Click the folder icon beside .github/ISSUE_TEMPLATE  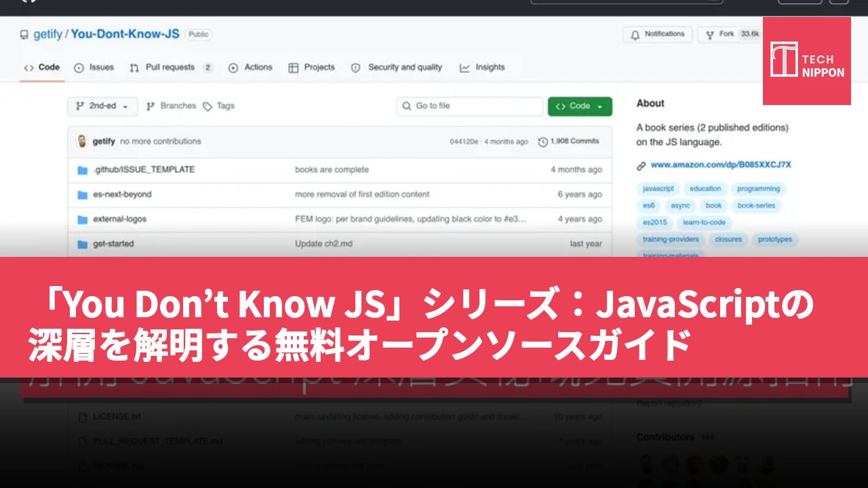point(83,169)
